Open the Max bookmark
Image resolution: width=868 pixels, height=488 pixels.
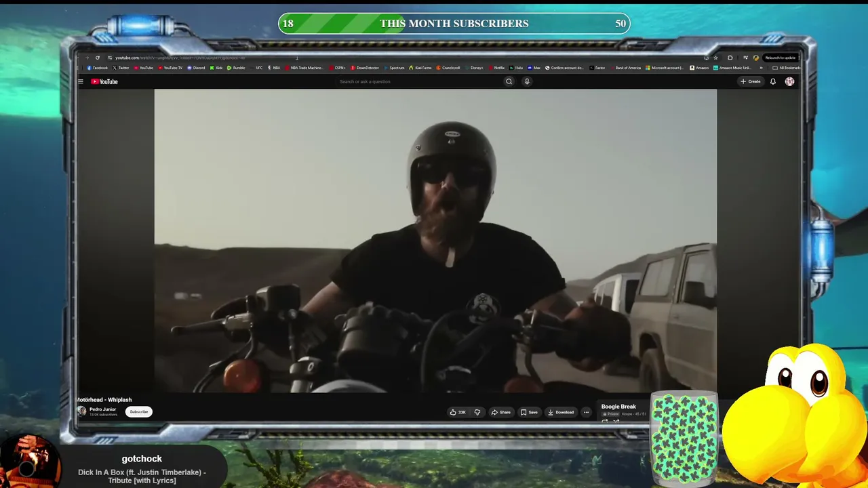tap(534, 68)
